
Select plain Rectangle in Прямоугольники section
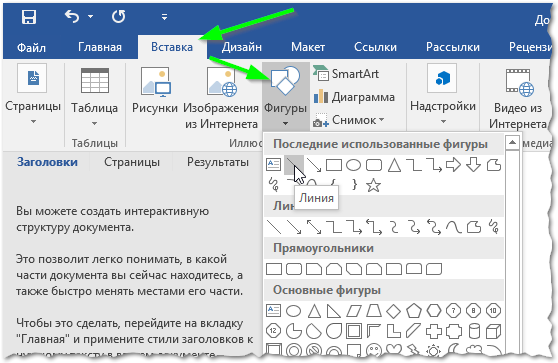click(x=274, y=269)
